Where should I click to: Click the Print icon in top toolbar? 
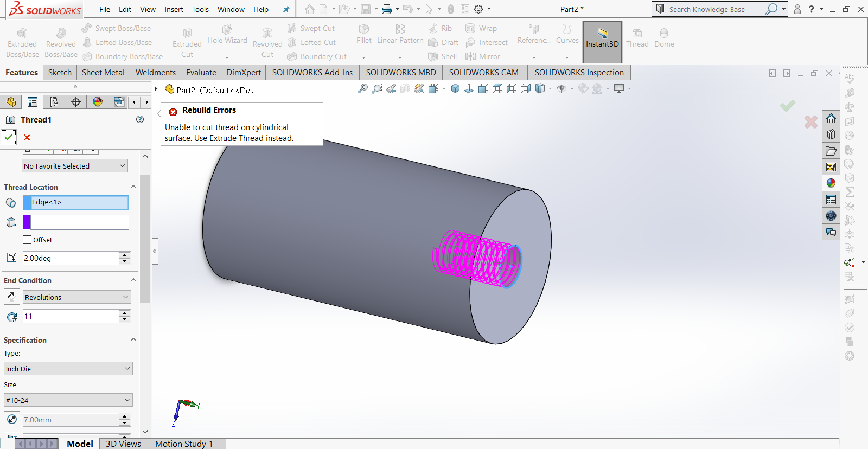387,9
